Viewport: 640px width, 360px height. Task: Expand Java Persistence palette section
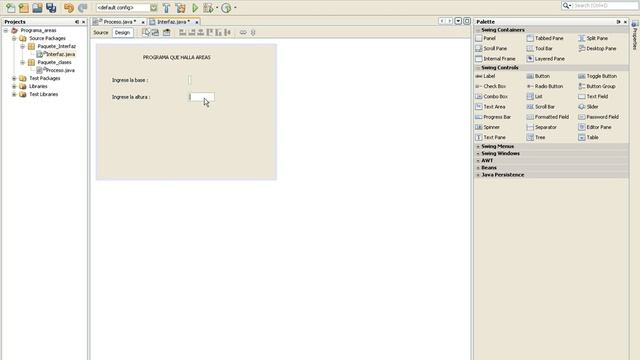pyautogui.click(x=478, y=175)
